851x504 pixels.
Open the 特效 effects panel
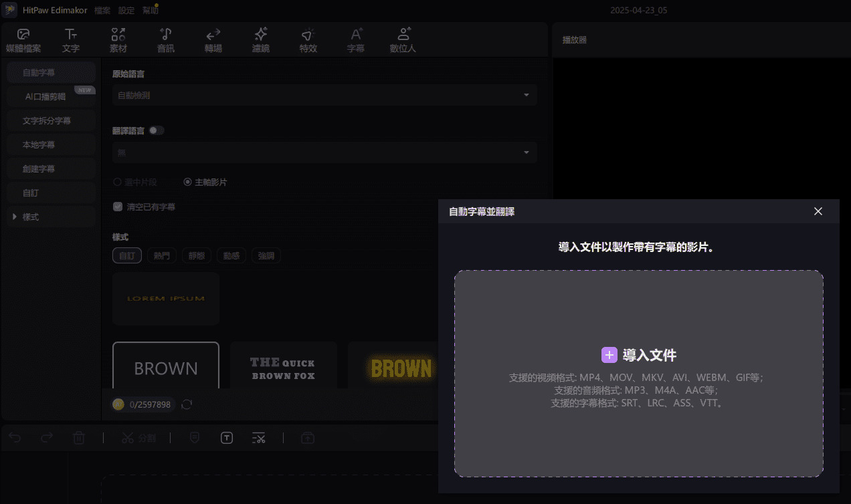308,40
